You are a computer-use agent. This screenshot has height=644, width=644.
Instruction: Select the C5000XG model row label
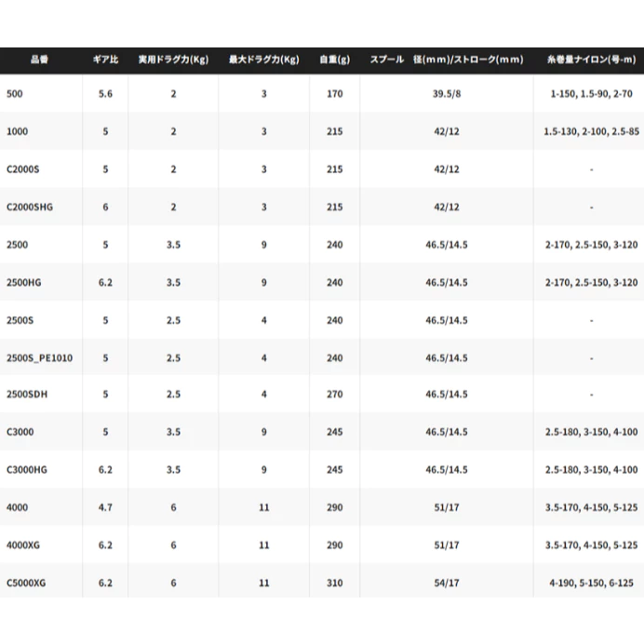(x=26, y=584)
